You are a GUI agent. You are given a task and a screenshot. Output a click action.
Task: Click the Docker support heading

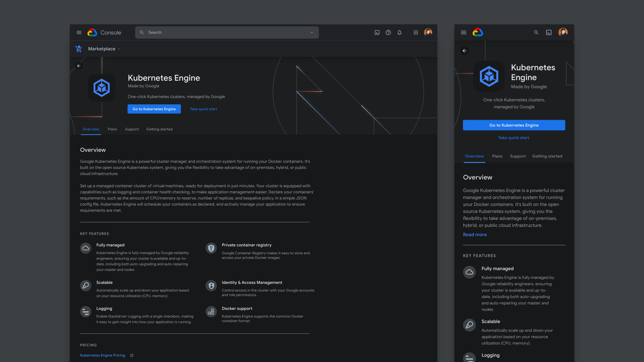[237, 308]
